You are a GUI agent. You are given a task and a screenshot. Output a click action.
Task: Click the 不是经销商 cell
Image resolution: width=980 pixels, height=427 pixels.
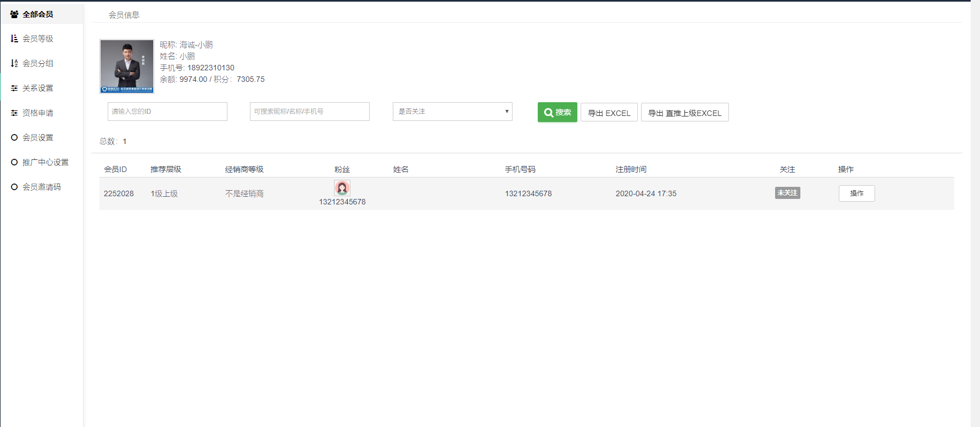[x=244, y=193]
